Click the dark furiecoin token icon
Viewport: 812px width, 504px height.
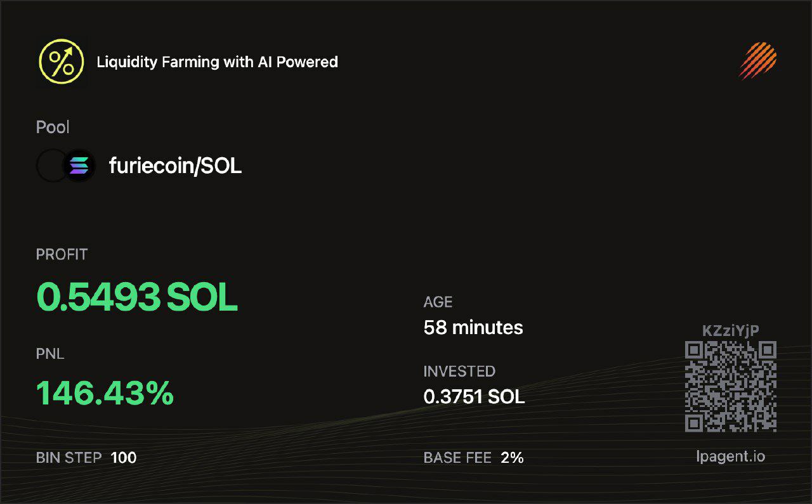(x=52, y=166)
